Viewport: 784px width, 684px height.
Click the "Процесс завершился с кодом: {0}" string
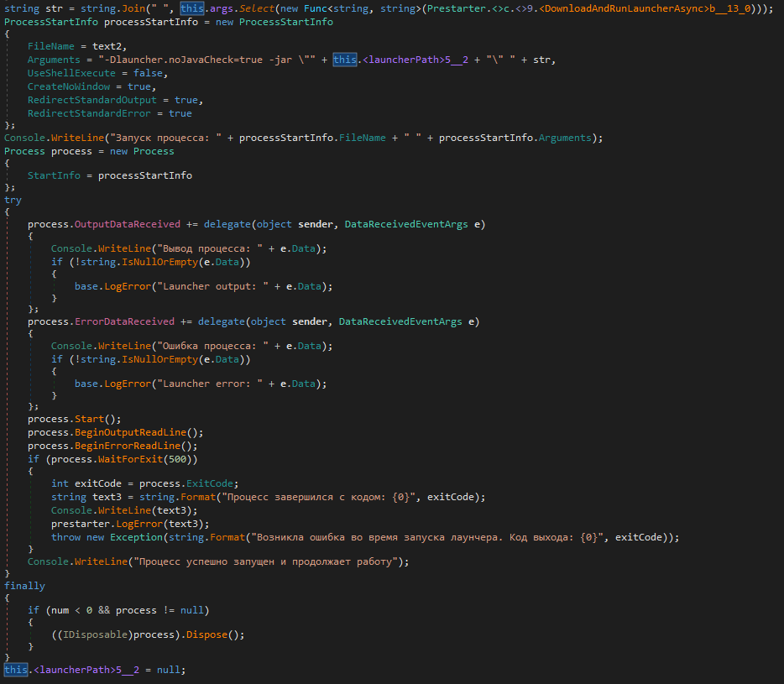coord(318,497)
